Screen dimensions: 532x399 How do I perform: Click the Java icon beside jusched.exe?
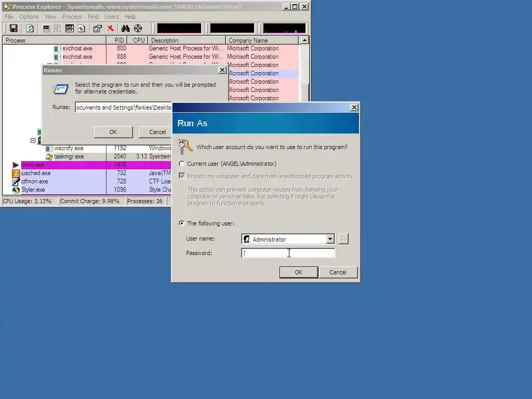16,173
